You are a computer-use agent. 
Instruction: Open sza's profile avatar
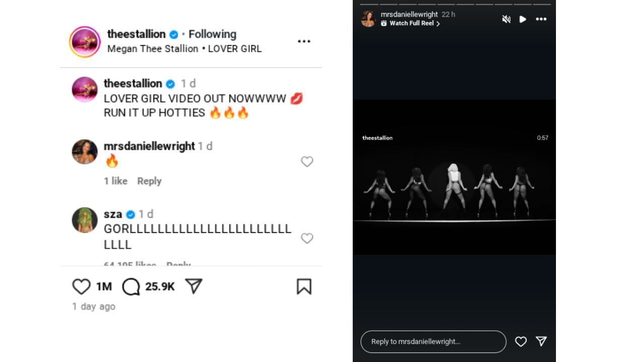85,220
